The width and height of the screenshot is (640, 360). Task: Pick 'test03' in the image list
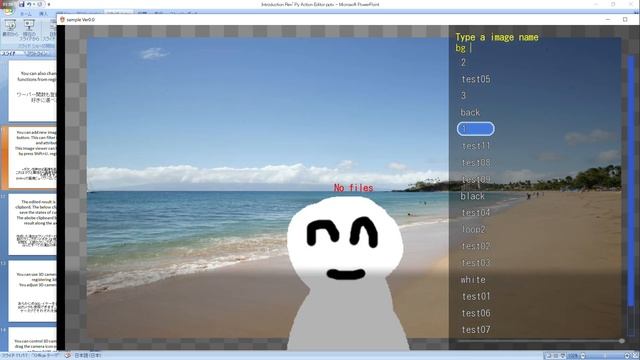click(476, 263)
